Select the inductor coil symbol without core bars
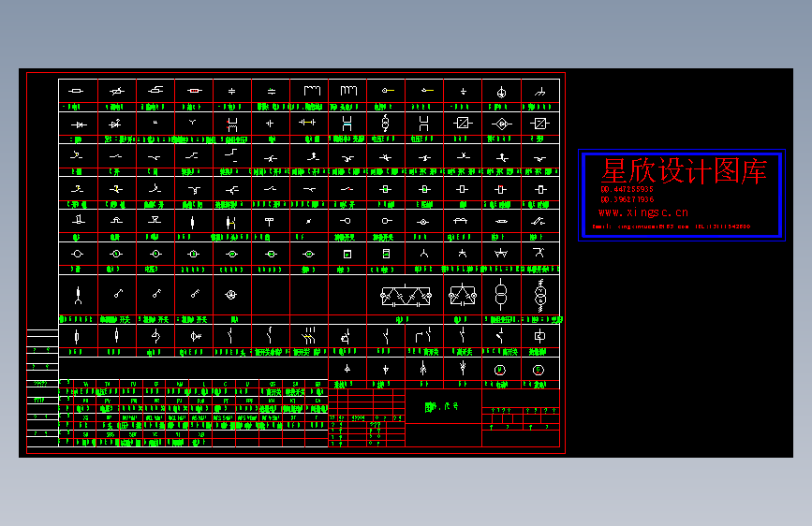The height and width of the screenshot is (526, 812). coord(312,91)
